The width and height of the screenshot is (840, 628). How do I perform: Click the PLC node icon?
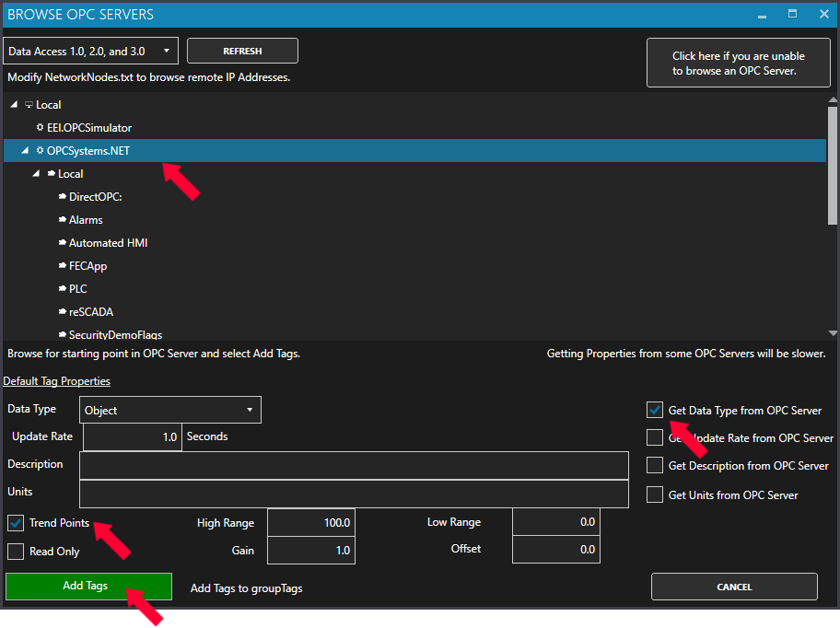tap(62, 289)
